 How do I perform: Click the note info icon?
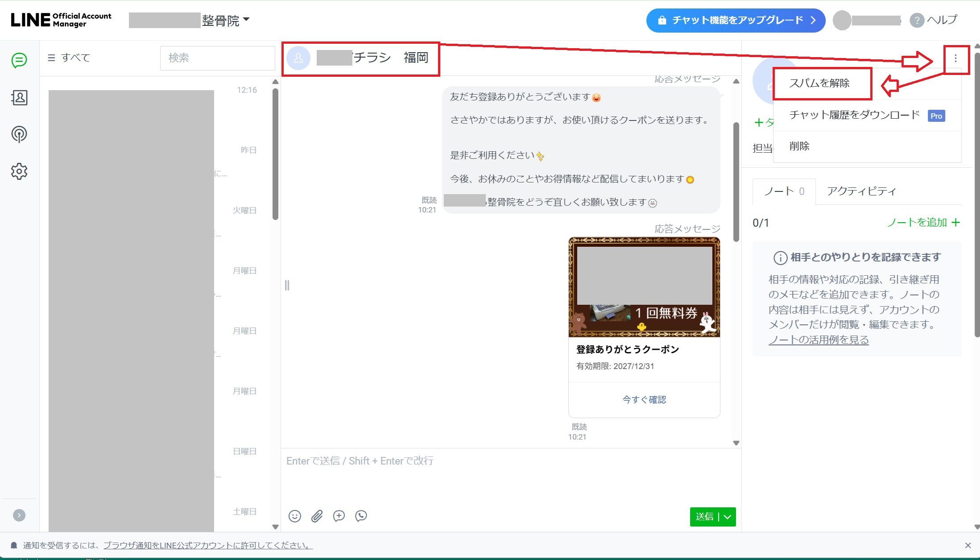click(x=780, y=258)
